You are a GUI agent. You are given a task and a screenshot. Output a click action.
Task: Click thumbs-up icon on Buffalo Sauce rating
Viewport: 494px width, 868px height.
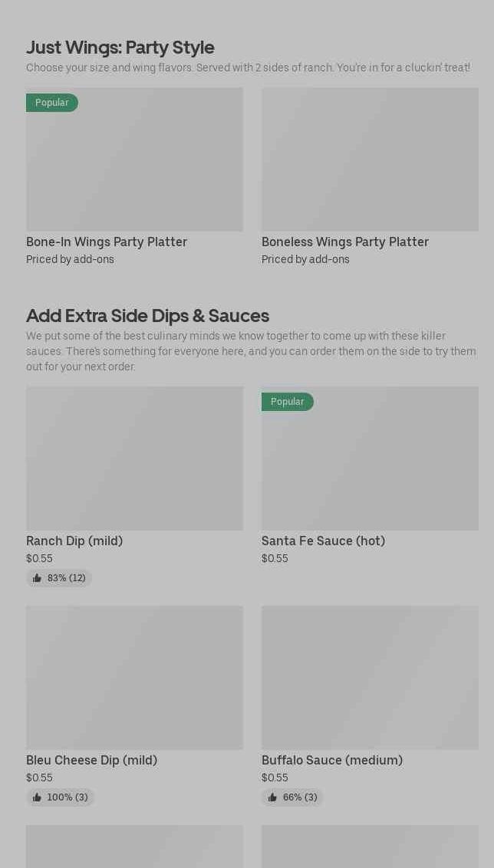pyautogui.click(x=272, y=797)
